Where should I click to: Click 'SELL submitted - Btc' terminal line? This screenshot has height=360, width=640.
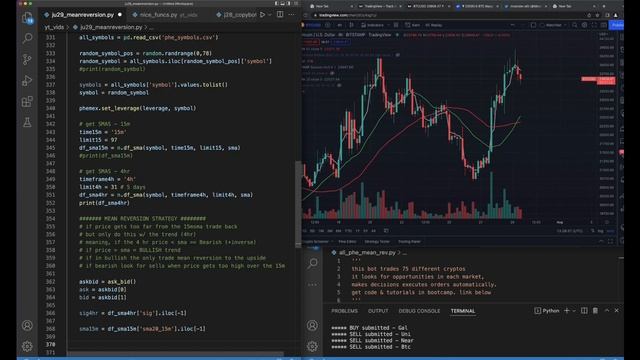(x=371, y=347)
